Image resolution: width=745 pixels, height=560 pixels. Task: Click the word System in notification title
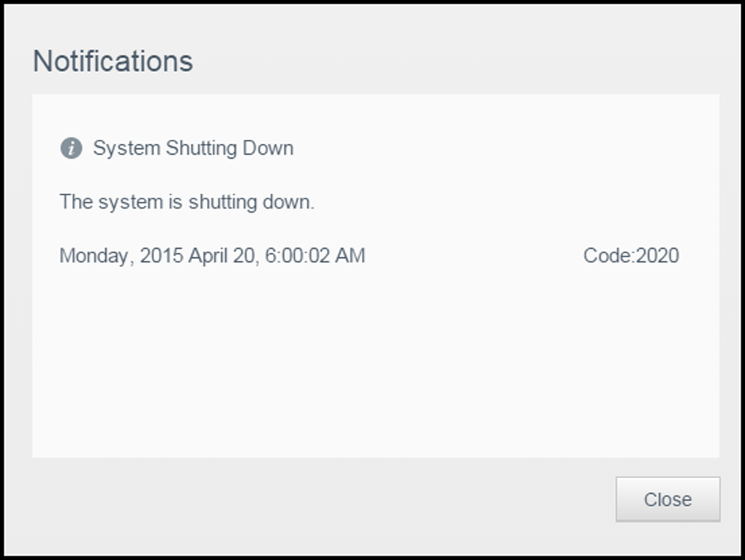[x=127, y=148]
